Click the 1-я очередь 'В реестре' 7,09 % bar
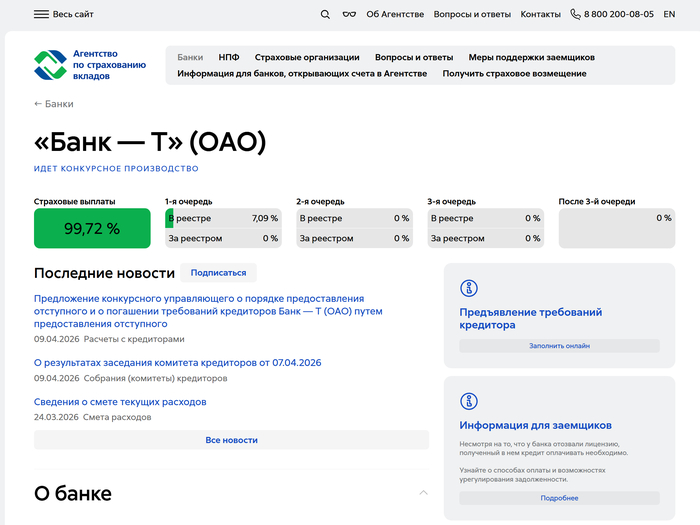 [x=223, y=218]
